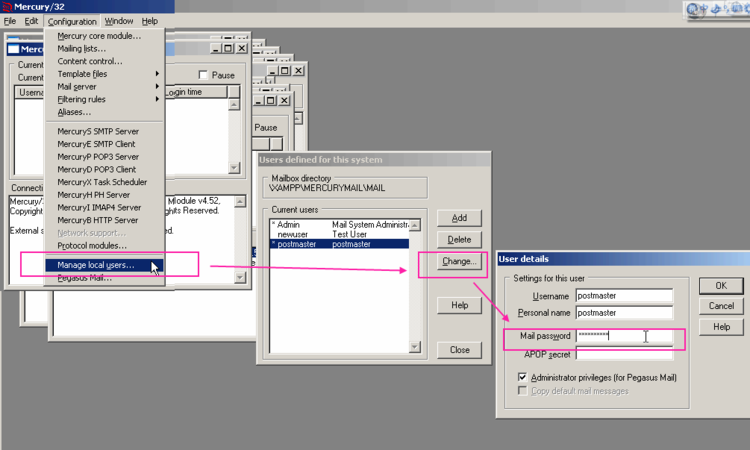Click the Copy default mail messages checkbox
Viewport: 750px width, 450px height.
[523, 390]
